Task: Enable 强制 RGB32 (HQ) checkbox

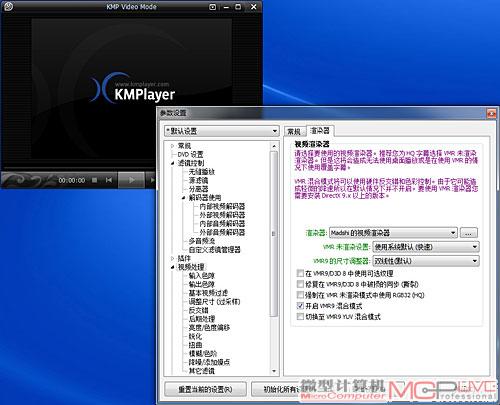Action: point(300,295)
